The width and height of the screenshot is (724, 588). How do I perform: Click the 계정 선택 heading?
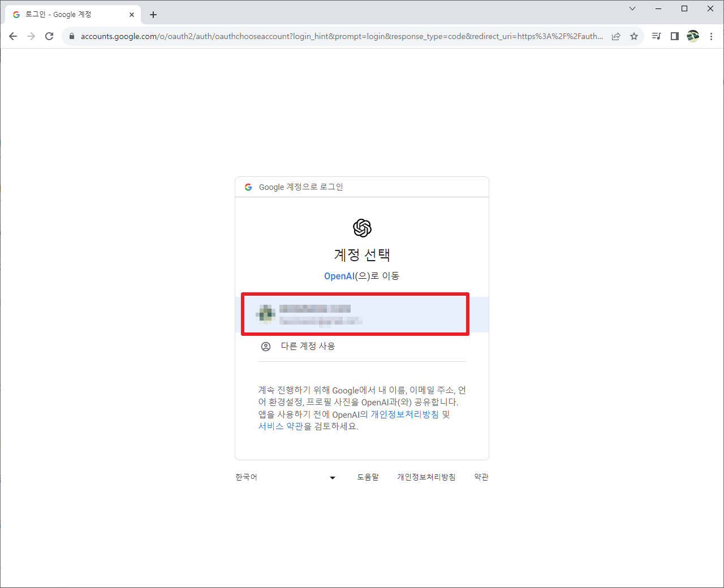(x=362, y=255)
